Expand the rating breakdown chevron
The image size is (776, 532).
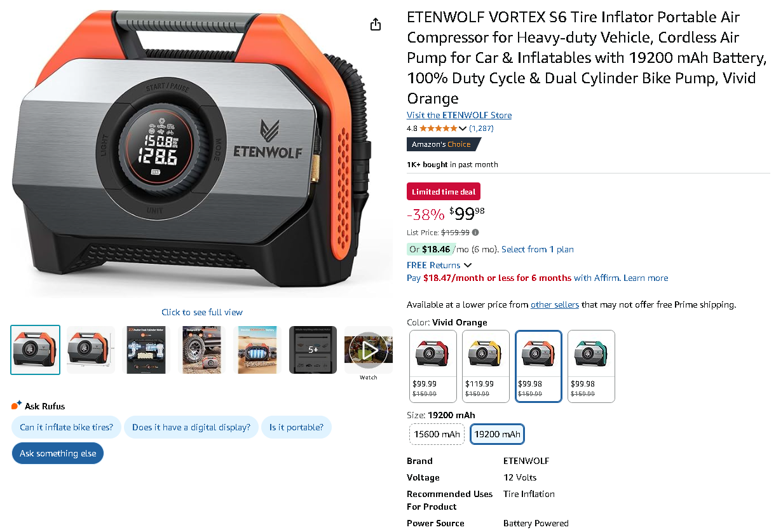[463, 128]
